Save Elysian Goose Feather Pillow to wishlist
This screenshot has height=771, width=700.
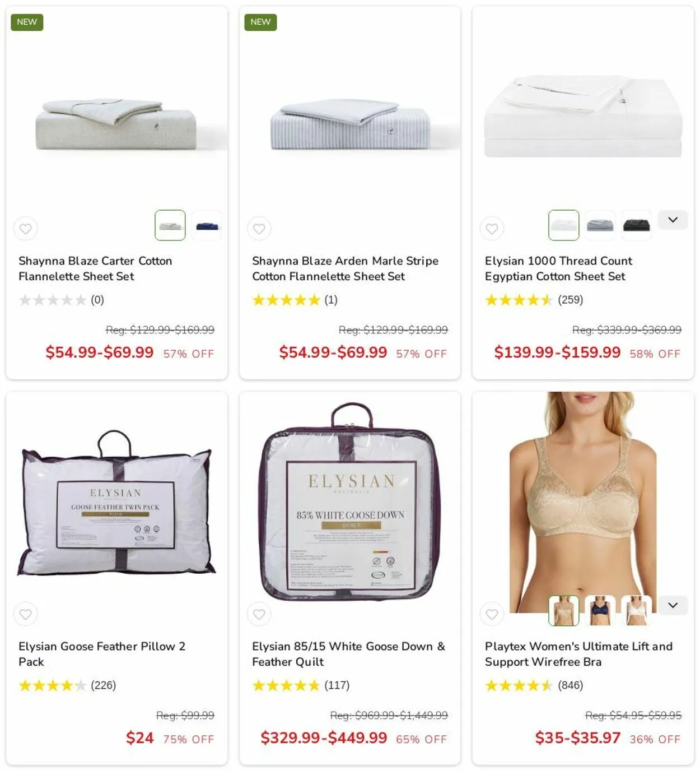(26, 614)
